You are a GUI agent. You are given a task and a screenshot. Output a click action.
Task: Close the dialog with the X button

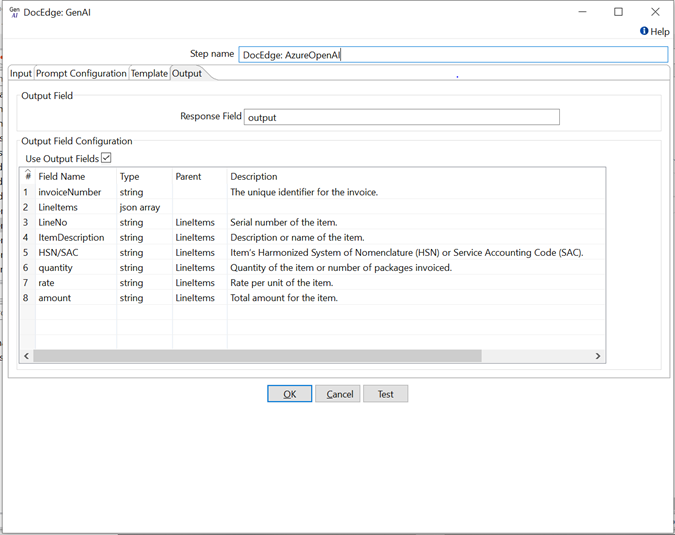(655, 12)
